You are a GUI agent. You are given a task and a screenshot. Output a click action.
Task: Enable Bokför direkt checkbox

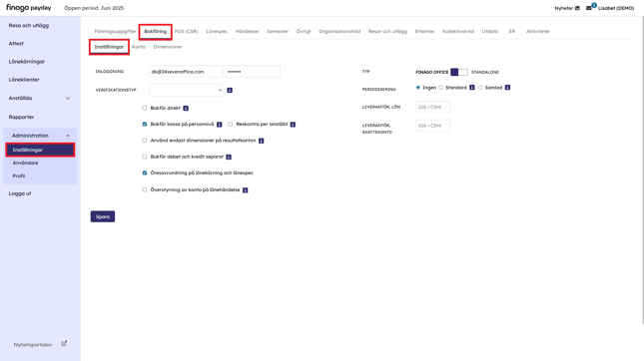click(x=145, y=108)
